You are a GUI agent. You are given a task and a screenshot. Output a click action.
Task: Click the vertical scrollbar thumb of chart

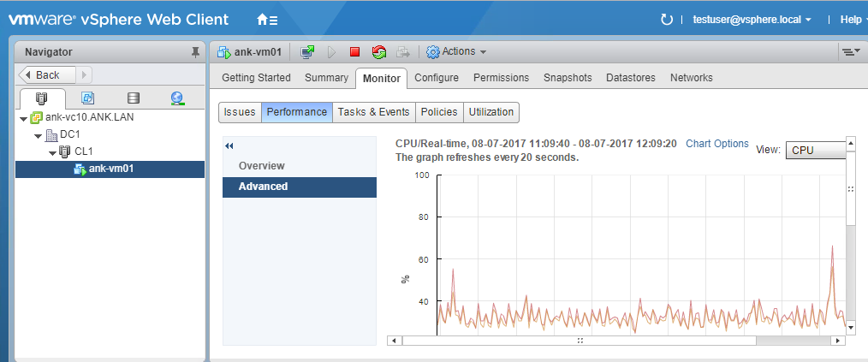851,189
